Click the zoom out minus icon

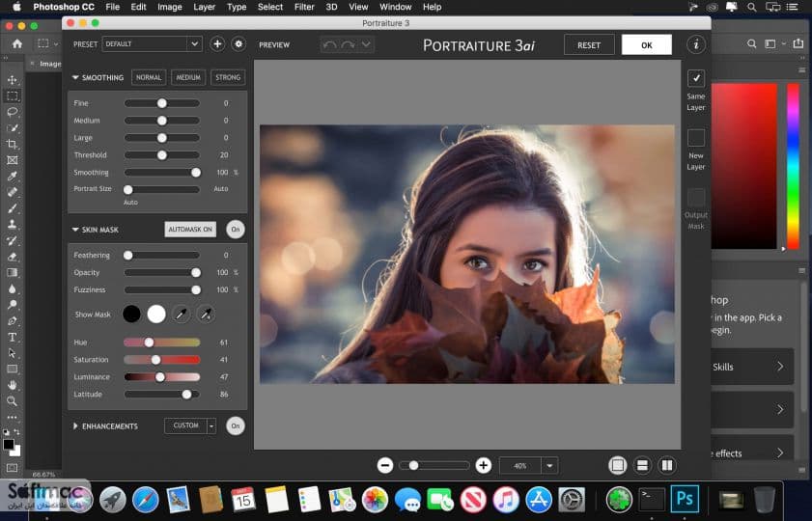pos(385,466)
